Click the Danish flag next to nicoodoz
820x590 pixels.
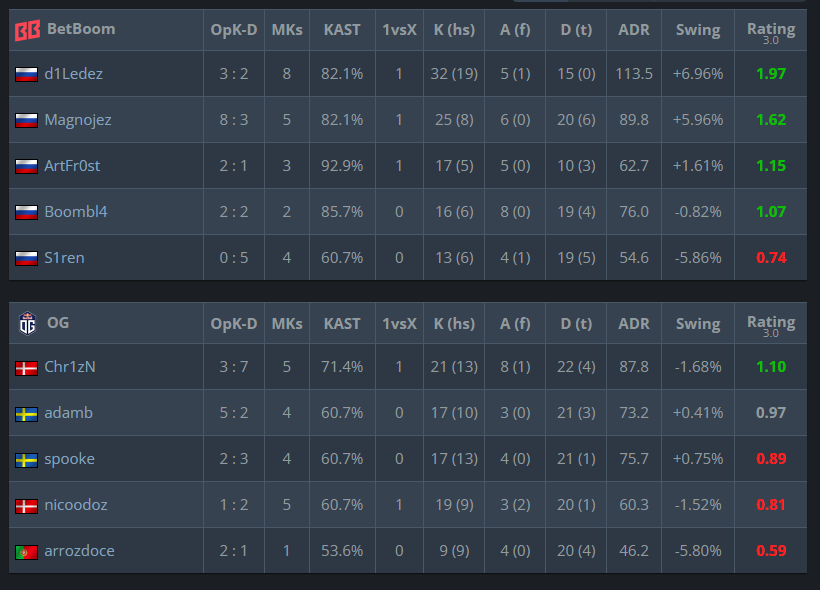coord(26,506)
